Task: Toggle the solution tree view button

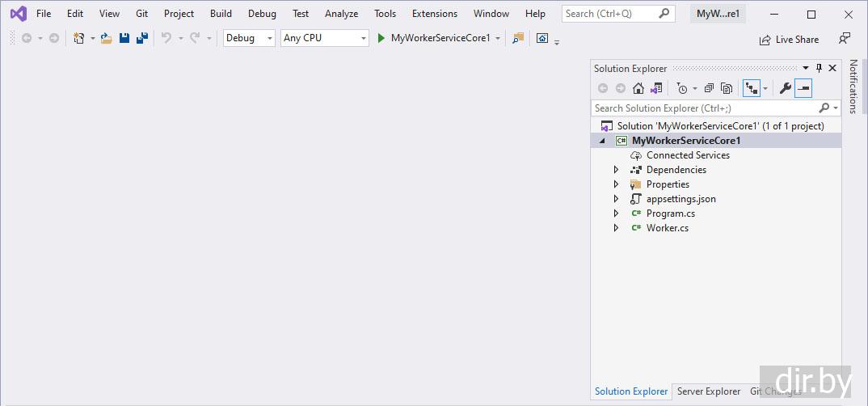Action: coord(752,88)
